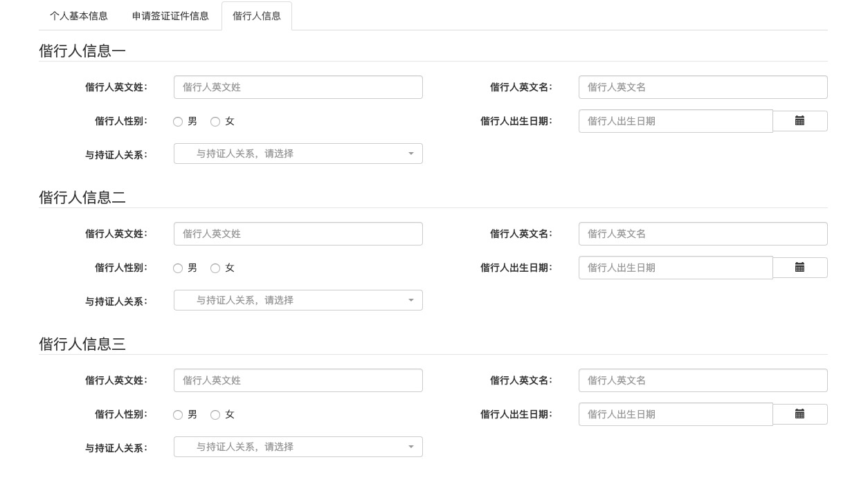Expand 与持证人关系 dropdown in 偕行人信息二
868x482 pixels.
tap(298, 300)
